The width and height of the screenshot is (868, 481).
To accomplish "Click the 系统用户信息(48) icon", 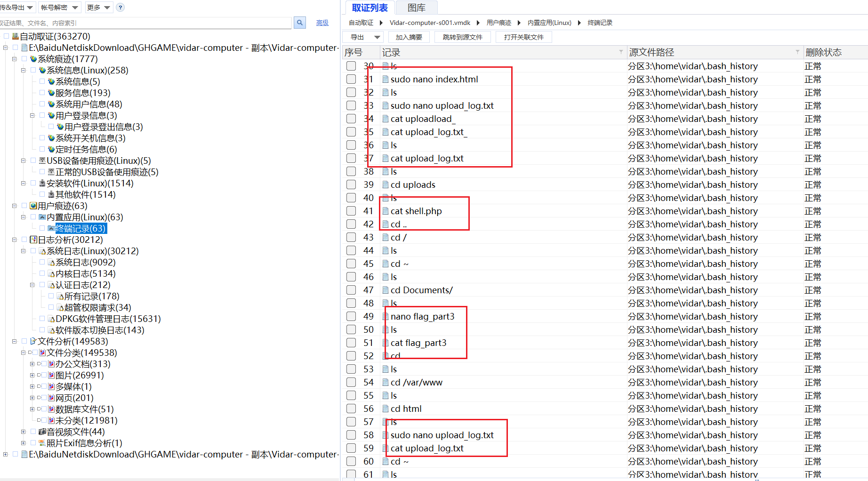I will tap(51, 104).
